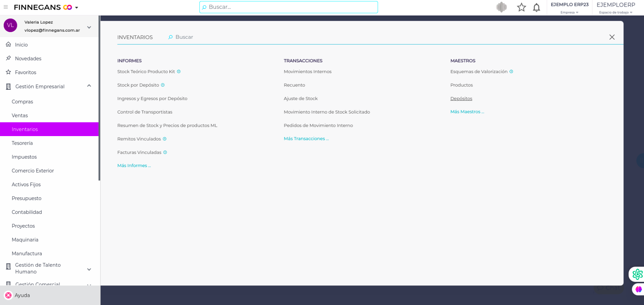Open Resumen de Stock y Precios ML
644x305 pixels.
tap(167, 125)
